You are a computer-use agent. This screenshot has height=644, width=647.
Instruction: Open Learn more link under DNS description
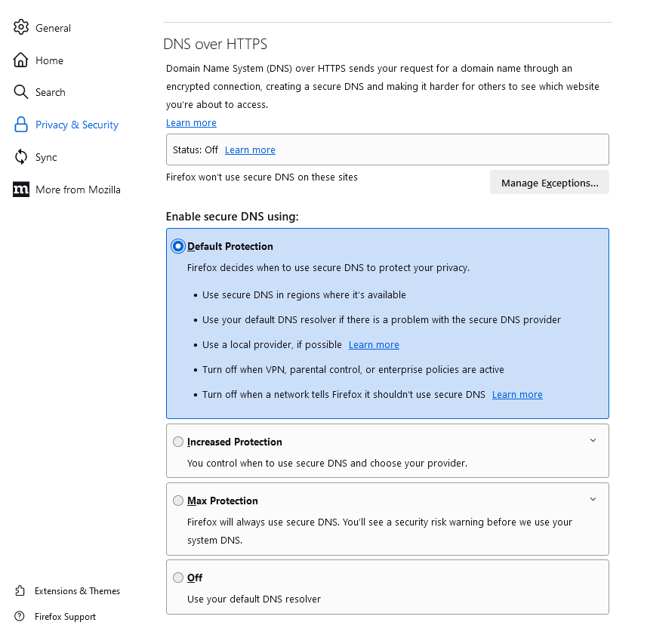(x=191, y=123)
